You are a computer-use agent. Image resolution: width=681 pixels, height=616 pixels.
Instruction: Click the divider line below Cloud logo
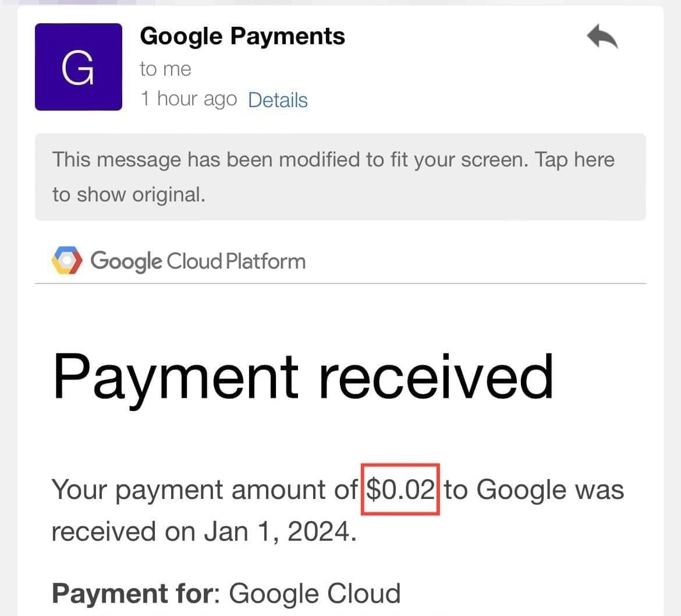340,284
